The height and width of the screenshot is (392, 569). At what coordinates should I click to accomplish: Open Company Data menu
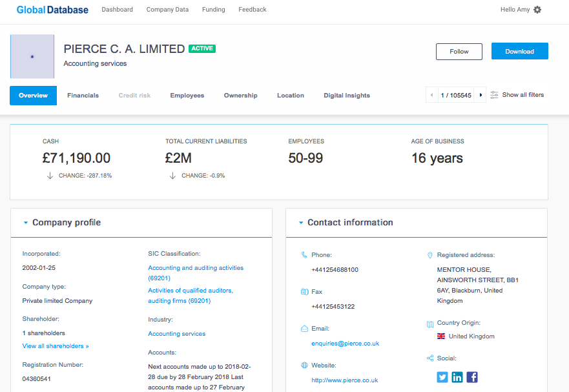167,10
